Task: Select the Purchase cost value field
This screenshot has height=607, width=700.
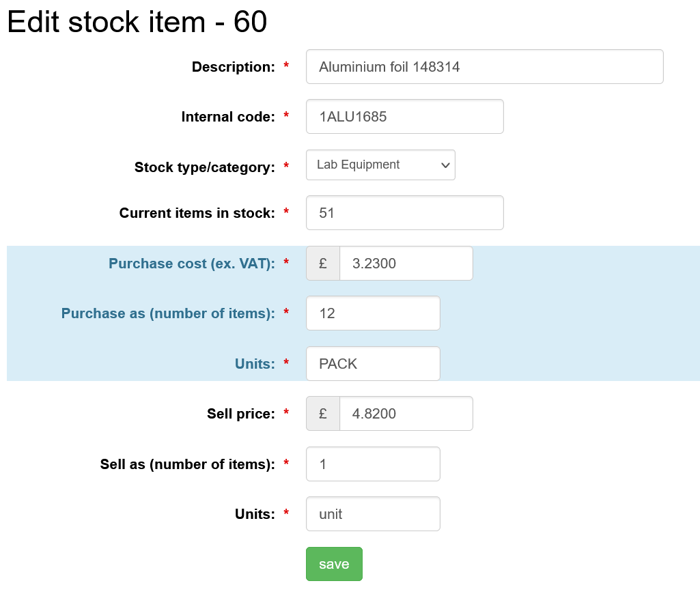Action: pyautogui.click(x=406, y=264)
